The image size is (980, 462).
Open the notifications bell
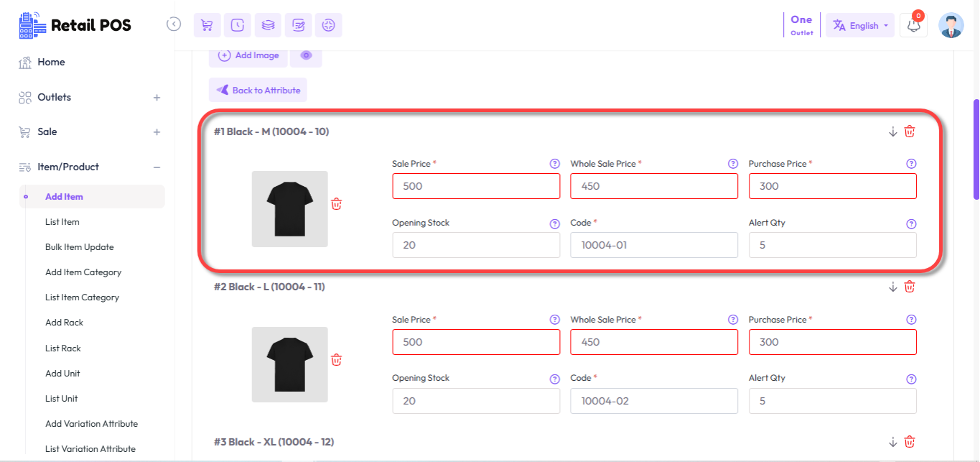point(913,25)
